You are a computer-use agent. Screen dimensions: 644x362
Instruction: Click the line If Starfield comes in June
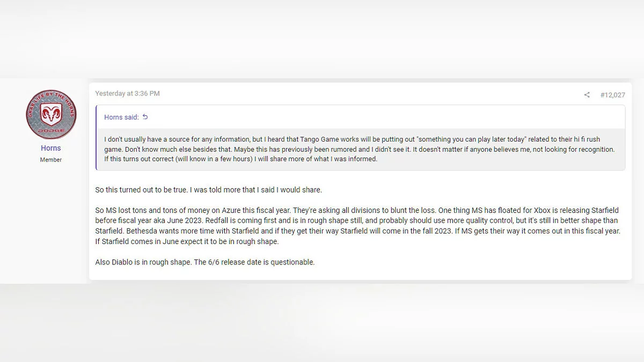coord(187,241)
